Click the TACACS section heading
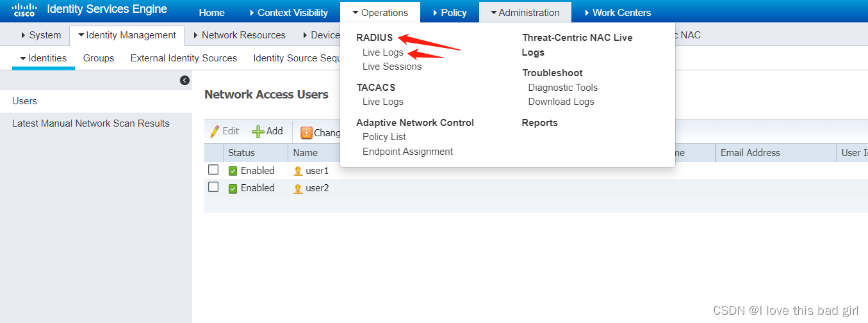Image resolution: width=868 pixels, height=323 pixels. (376, 88)
